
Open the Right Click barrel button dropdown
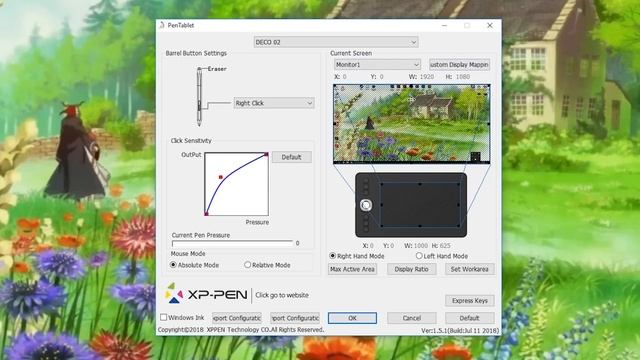point(273,103)
